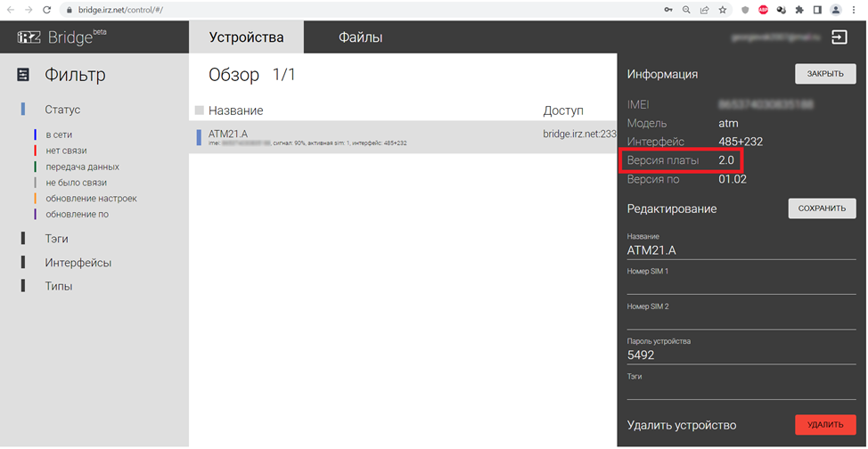The image size is (868, 449).
Task: Click the Filter panel icon
Action: click(x=23, y=76)
